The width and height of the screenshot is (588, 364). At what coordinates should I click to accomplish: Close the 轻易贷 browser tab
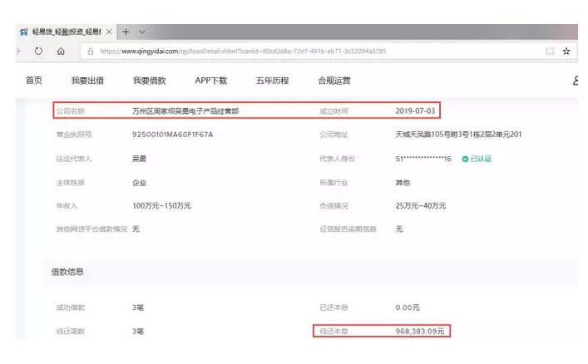pos(109,32)
